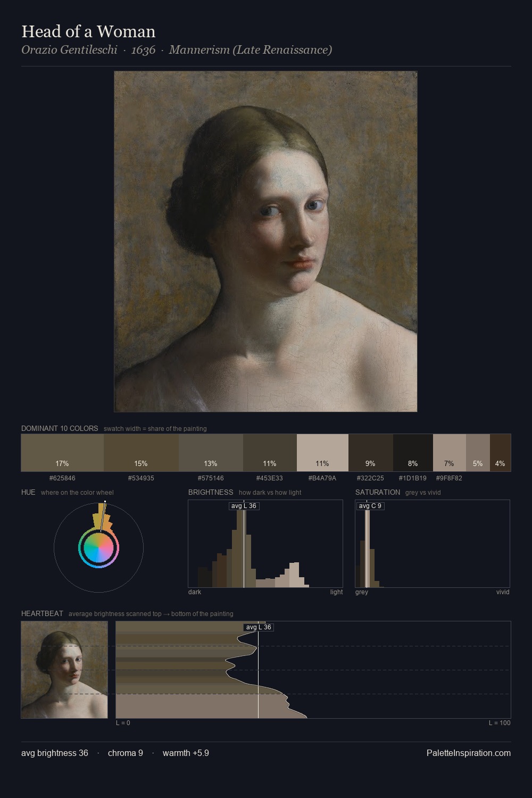Click the 7% swatch #9F8F82
This screenshot has height=798, width=532.
coord(450,453)
